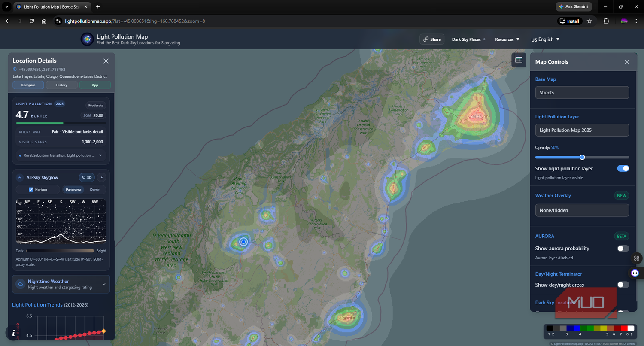
Task: Click the Ask Gemini button
Action: tap(574, 6)
